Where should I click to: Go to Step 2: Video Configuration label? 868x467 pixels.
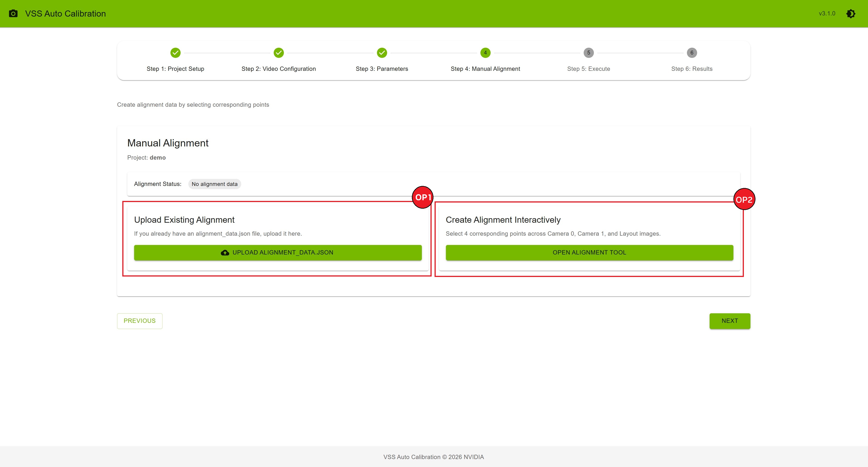[279, 69]
